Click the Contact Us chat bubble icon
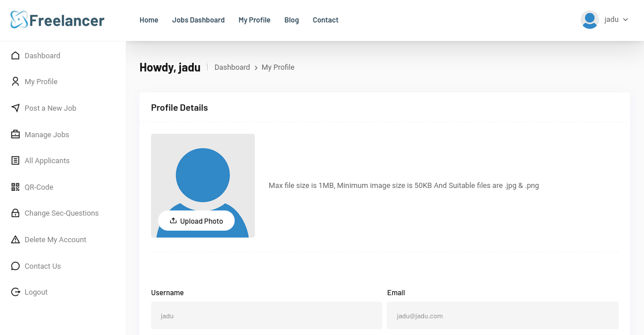The width and height of the screenshot is (644, 335). pos(15,266)
